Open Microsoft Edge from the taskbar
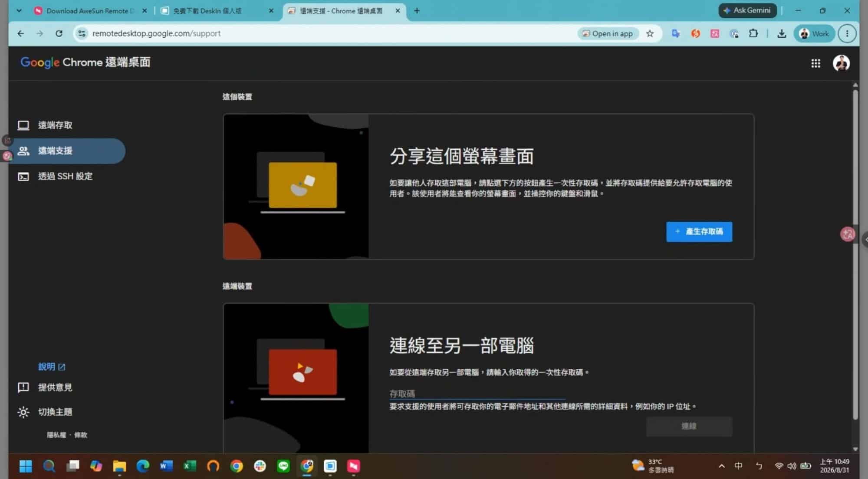This screenshot has width=868, height=479. (x=143, y=466)
